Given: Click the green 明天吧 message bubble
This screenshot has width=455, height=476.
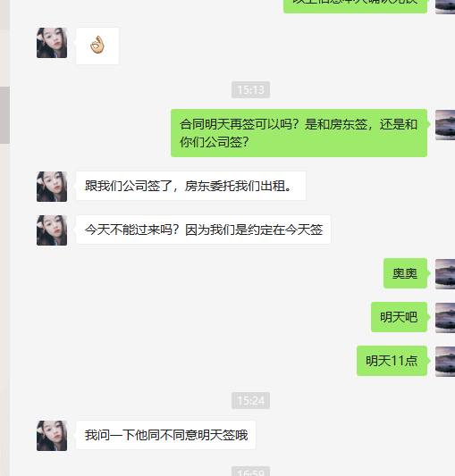Looking at the screenshot, I should (x=399, y=317).
